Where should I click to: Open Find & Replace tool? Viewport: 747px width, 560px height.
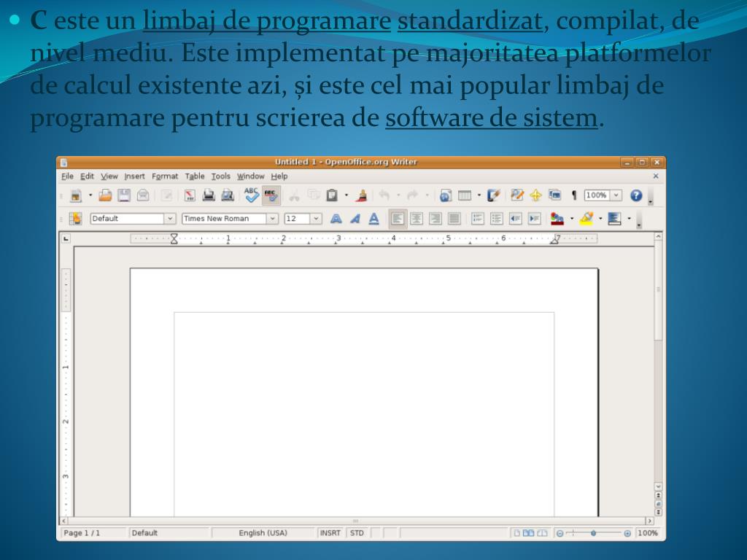tap(517, 195)
